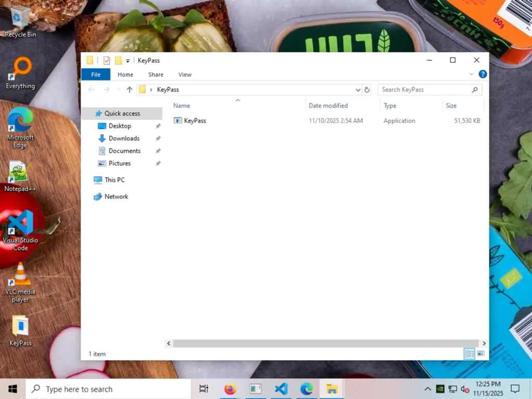Refresh the KeyPass folder view

click(367, 90)
